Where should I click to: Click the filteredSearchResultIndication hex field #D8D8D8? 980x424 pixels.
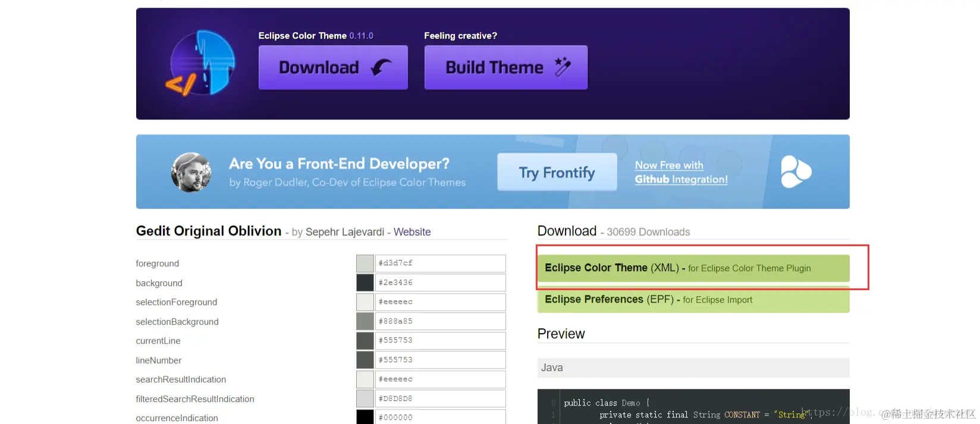coord(441,398)
